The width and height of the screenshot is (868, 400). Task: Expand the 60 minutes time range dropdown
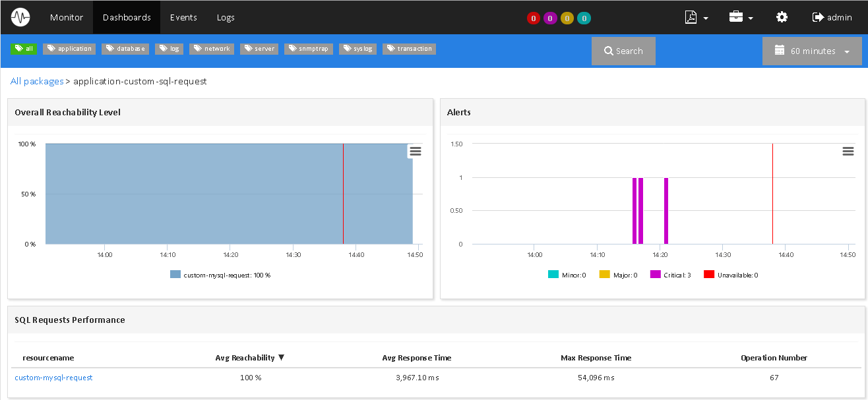[812, 51]
